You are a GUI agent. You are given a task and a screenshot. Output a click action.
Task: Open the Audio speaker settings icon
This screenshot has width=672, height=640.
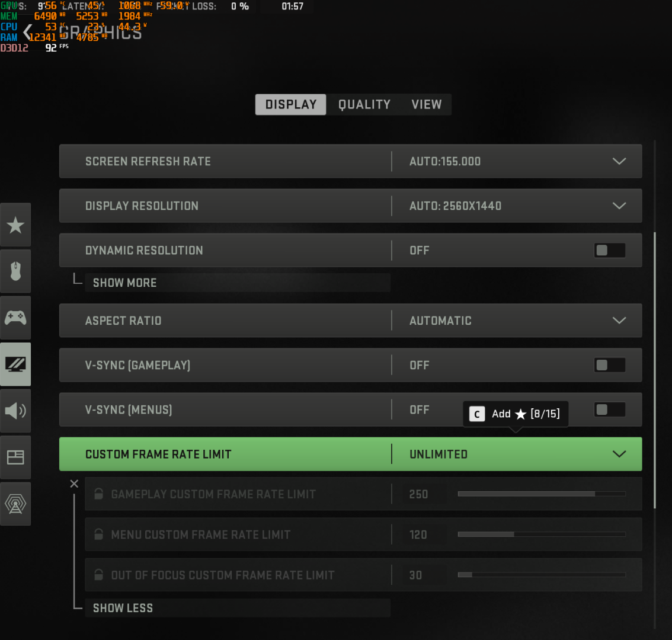(15, 411)
